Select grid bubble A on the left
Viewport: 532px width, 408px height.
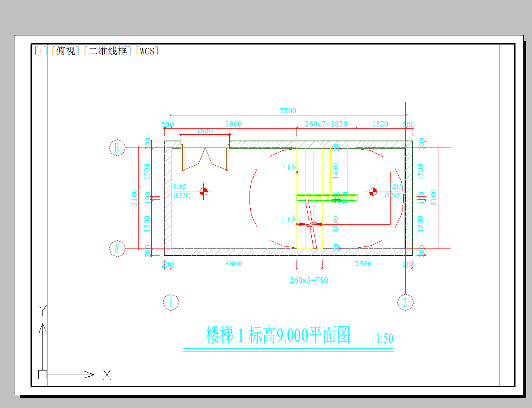point(117,249)
